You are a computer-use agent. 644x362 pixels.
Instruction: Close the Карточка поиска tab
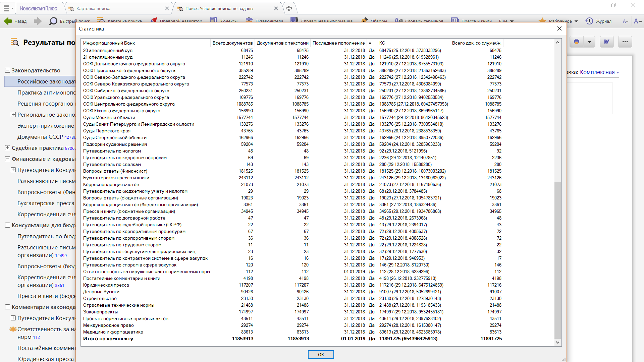167,8
